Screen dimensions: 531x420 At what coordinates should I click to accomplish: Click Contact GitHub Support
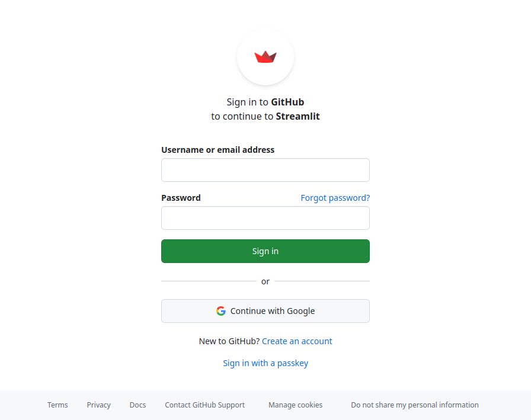[204, 405]
